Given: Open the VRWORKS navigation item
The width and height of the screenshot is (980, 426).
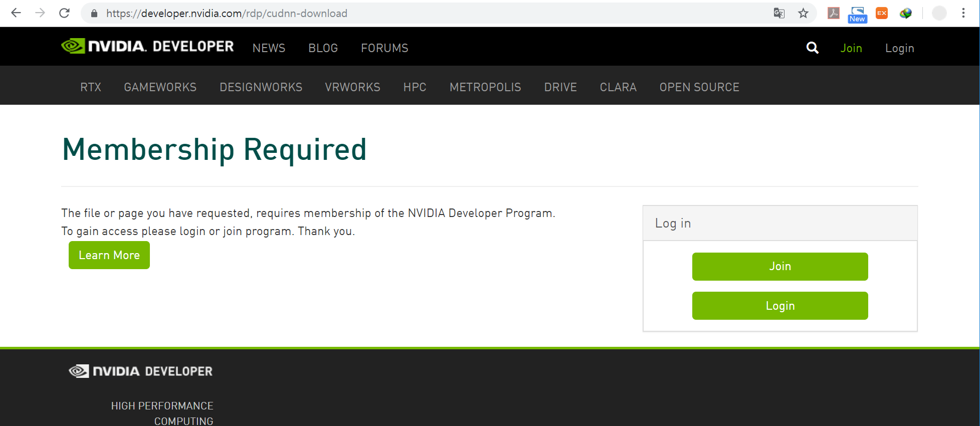Looking at the screenshot, I should [x=353, y=87].
